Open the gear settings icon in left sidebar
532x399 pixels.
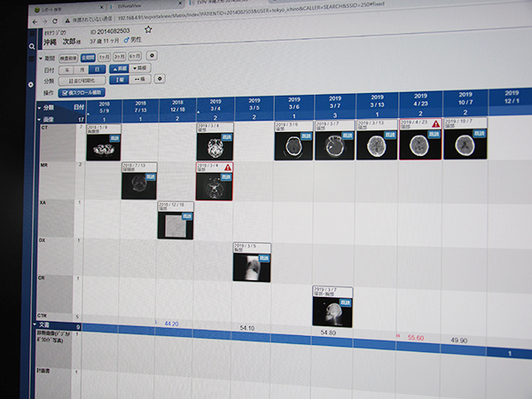[x=32, y=82]
